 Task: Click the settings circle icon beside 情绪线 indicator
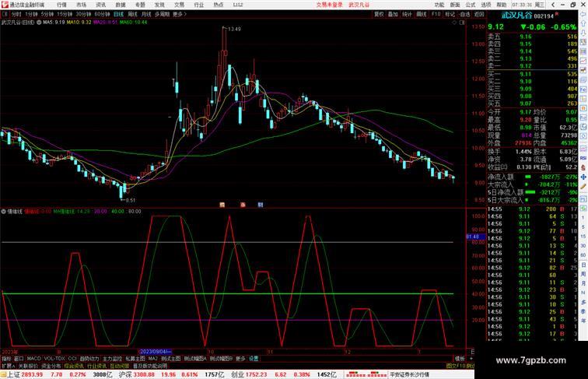click(x=3, y=211)
